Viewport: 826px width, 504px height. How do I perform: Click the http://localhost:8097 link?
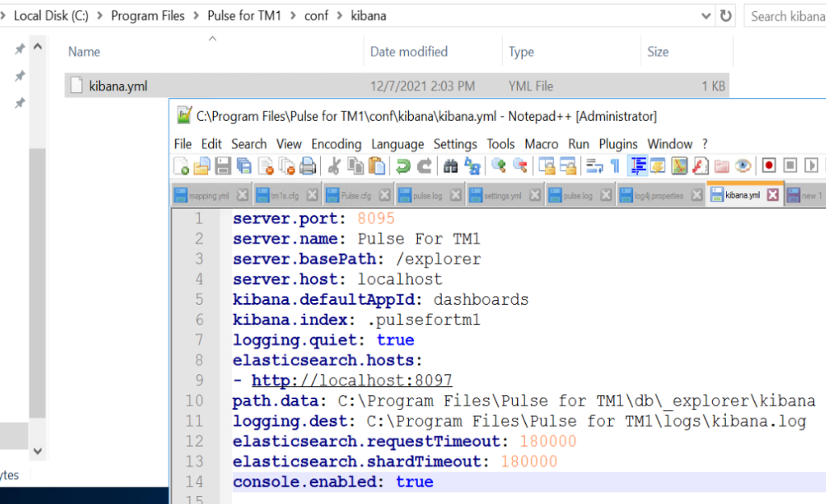click(x=352, y=381)
